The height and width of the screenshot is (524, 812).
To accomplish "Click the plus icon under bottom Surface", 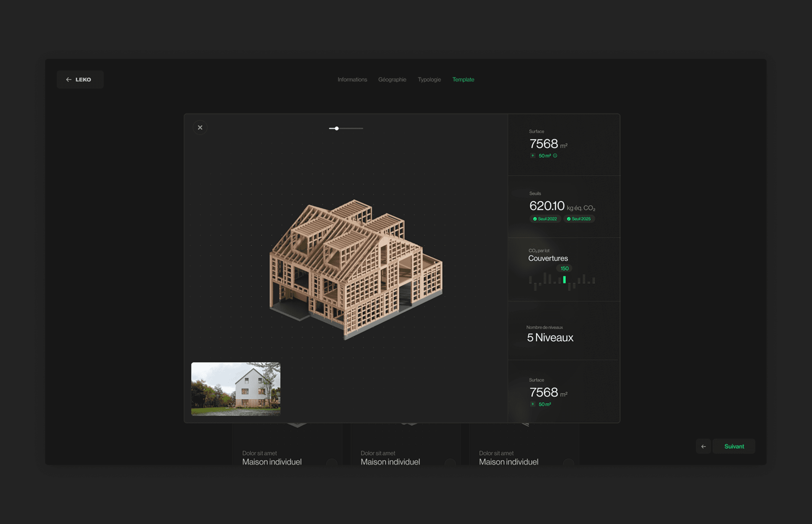I will click(533, 404).
